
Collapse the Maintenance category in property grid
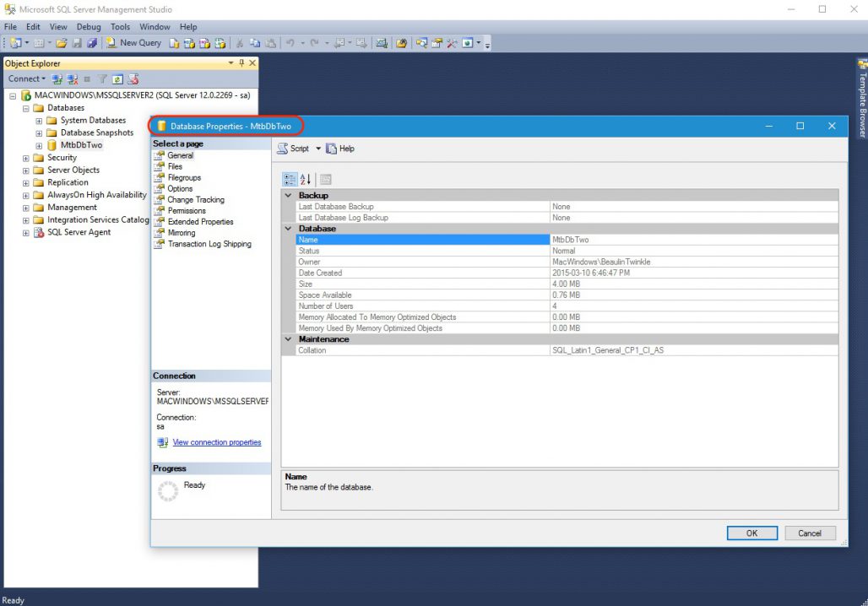click(x=289, y=339)
